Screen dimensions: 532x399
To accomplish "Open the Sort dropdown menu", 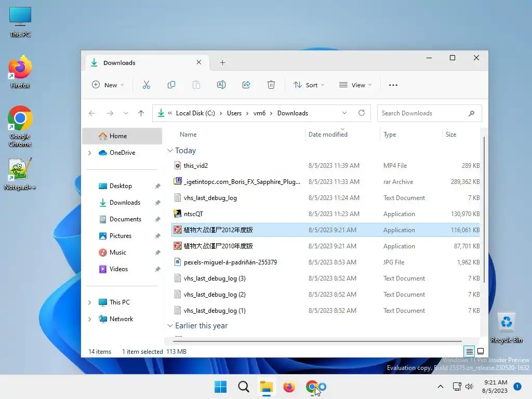I will pos(309,85).
